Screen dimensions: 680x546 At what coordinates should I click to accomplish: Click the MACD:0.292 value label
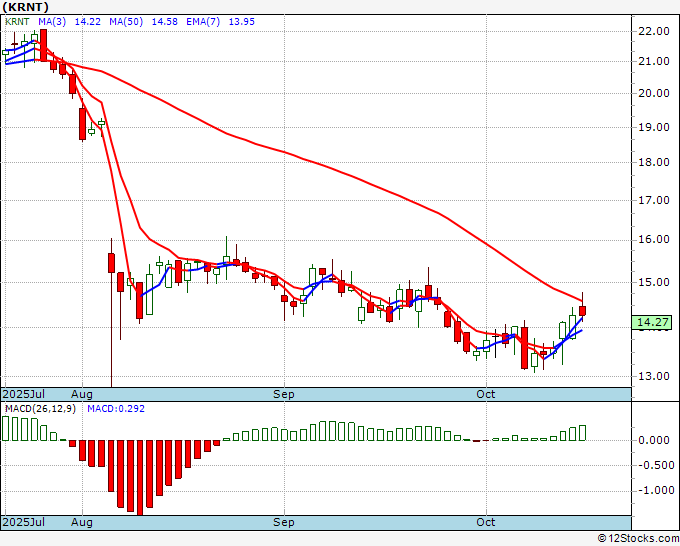(116, 409)
